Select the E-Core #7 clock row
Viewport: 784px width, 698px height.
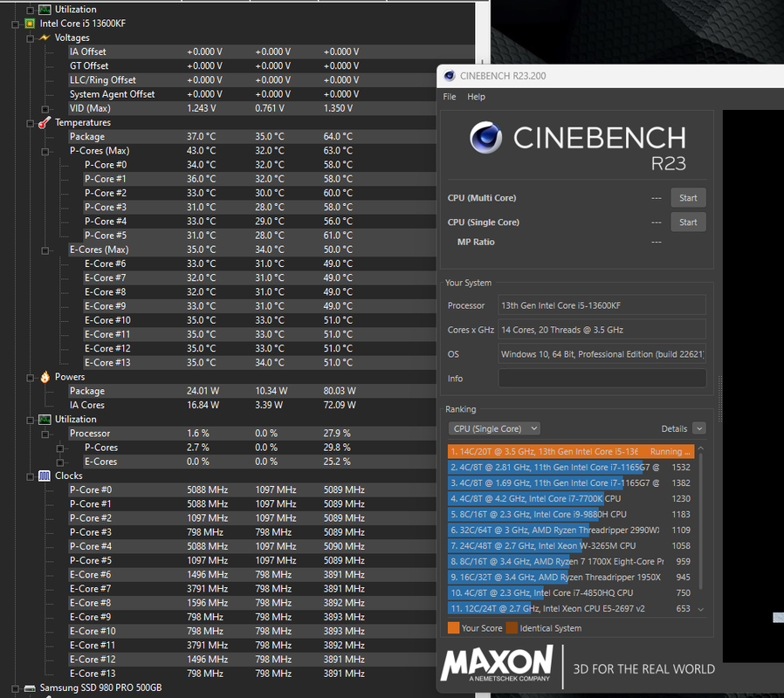point(252,589)
